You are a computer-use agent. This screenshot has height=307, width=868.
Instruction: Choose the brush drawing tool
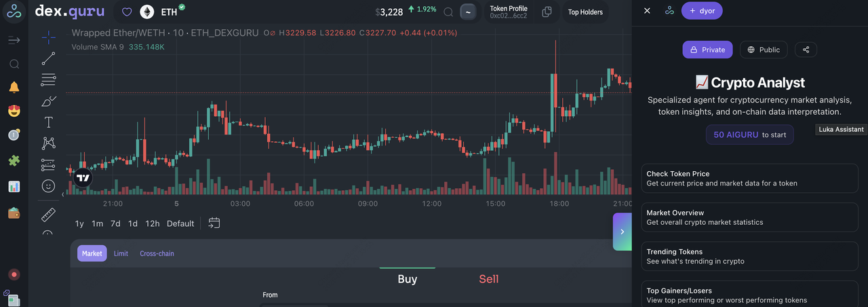[x=48, y=101]
